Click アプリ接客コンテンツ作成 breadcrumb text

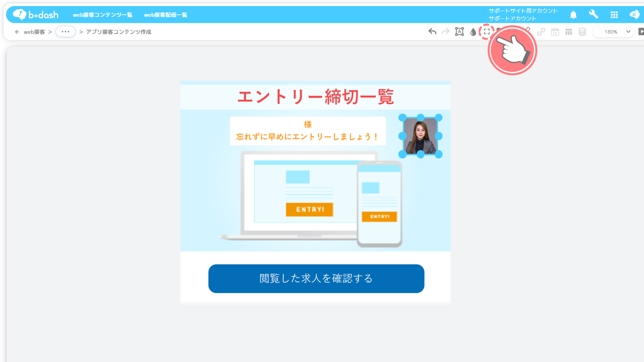click(x=119, y=32)
